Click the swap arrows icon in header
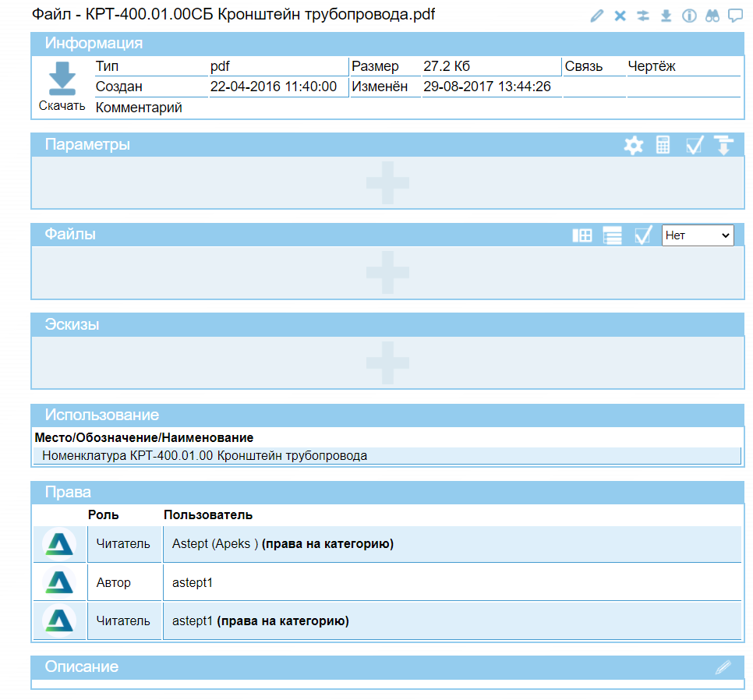The image size is (753, 700). point(643,16)
